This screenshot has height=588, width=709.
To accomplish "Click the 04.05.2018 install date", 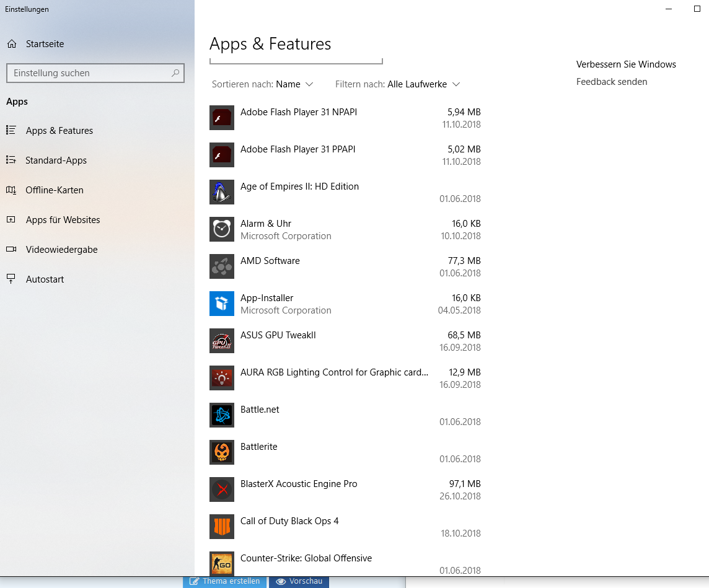I will (x=459, y=310).
